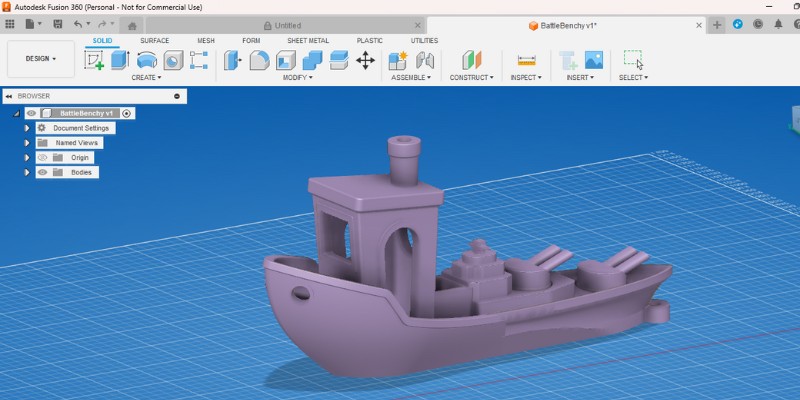Select the Press Pull tool

pos(233,60)
